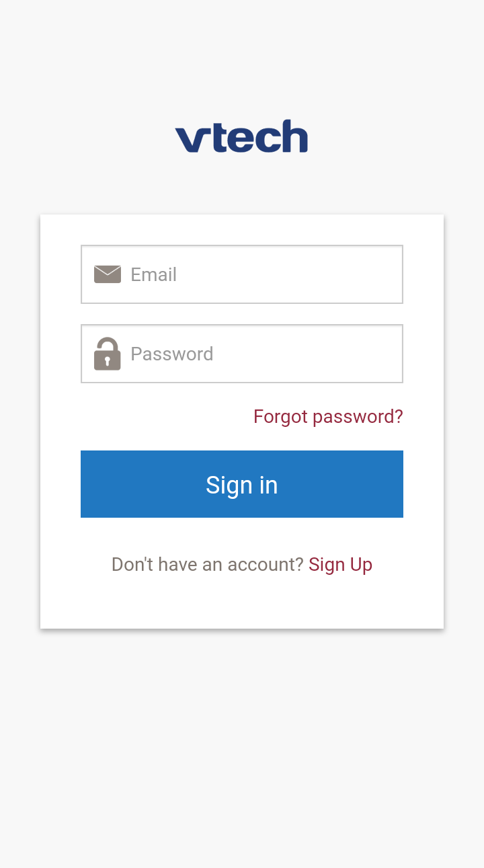Focus the Password input field
Screen dimensions: 484x868
262,354
